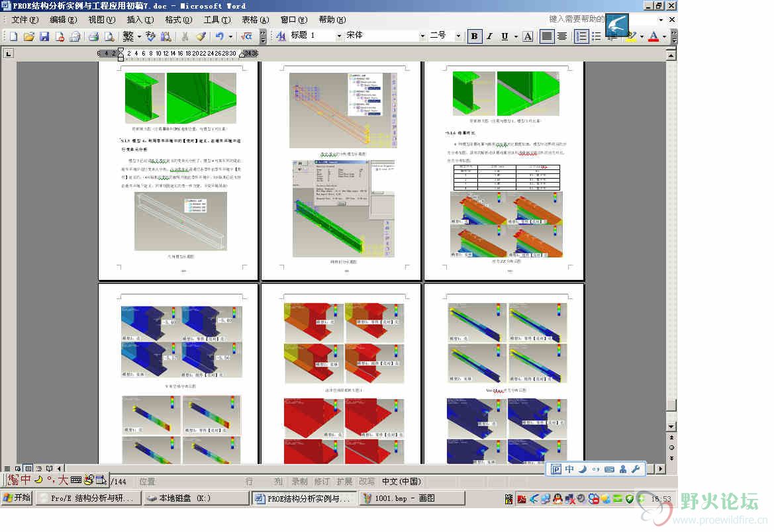The height and width of the screenshot is (532, 774).
Task: Open the 格式(O) menu
Action: pyautogui.click(x=179, y=20)
